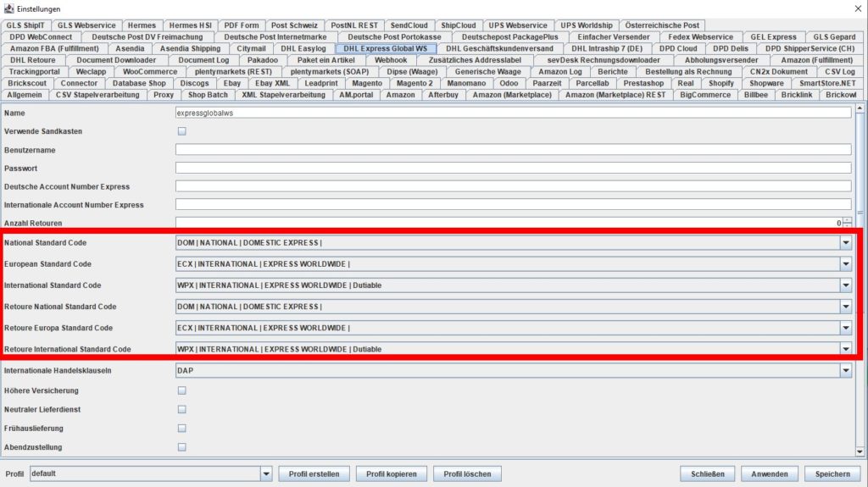Click the settings panel scrollbar up arrow
This screenshot has height=487, width=868.
pos(860,108)
